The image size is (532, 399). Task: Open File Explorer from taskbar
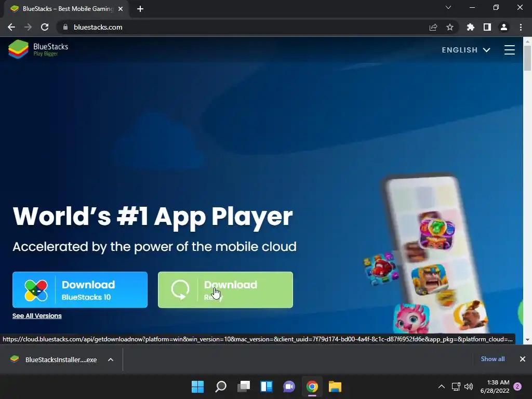click(x=335, y=387)
